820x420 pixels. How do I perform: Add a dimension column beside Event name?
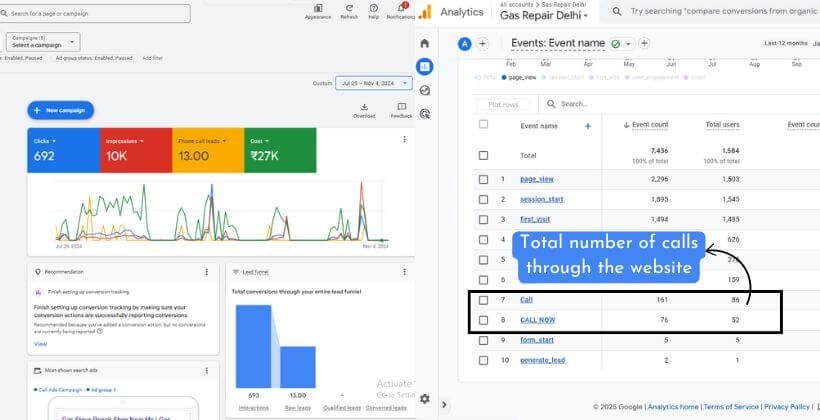point(588,126)
